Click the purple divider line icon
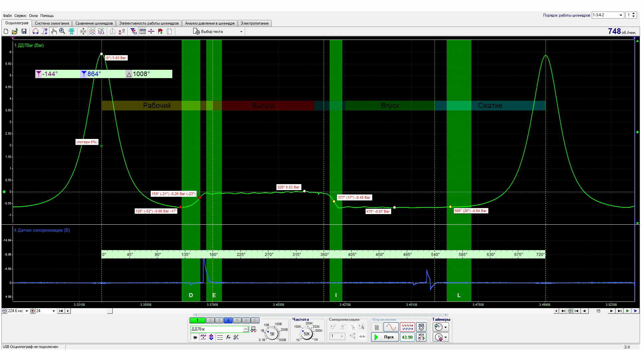 point(151,31)
